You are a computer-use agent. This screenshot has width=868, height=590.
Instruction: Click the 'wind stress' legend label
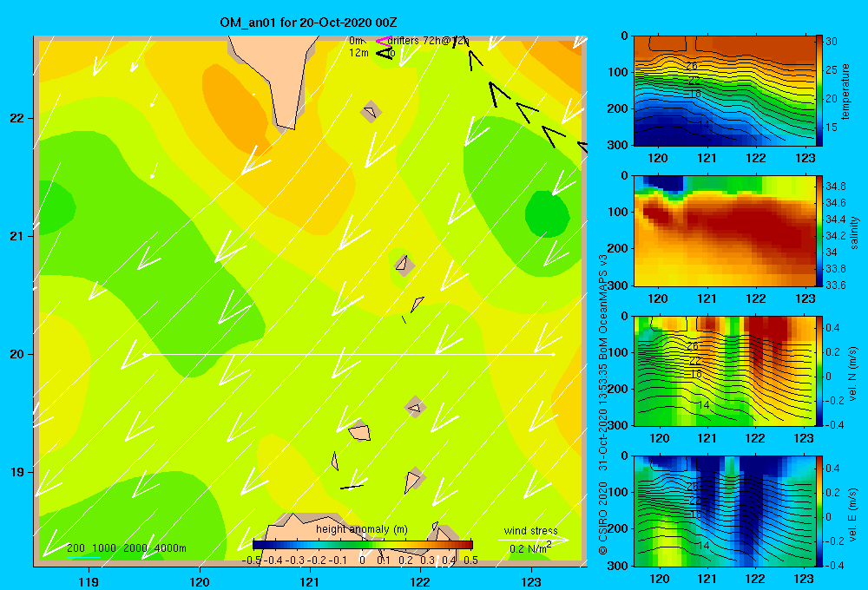[x=531, y=530]
